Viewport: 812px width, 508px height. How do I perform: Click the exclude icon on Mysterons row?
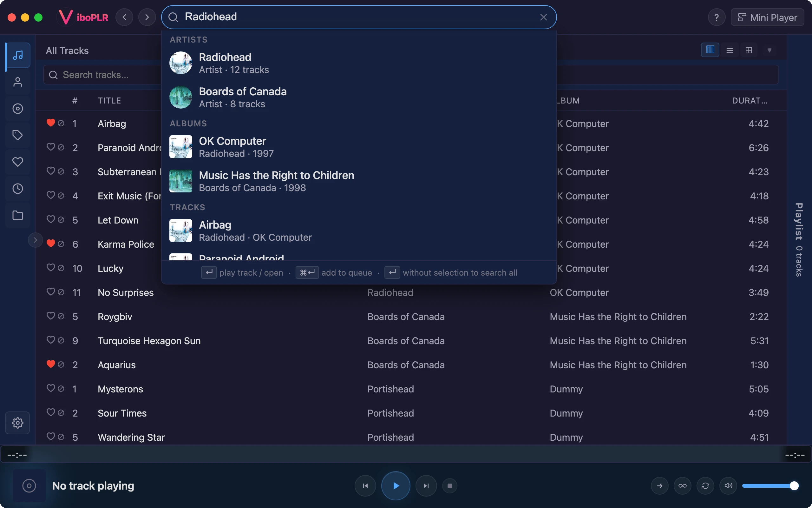61,389
